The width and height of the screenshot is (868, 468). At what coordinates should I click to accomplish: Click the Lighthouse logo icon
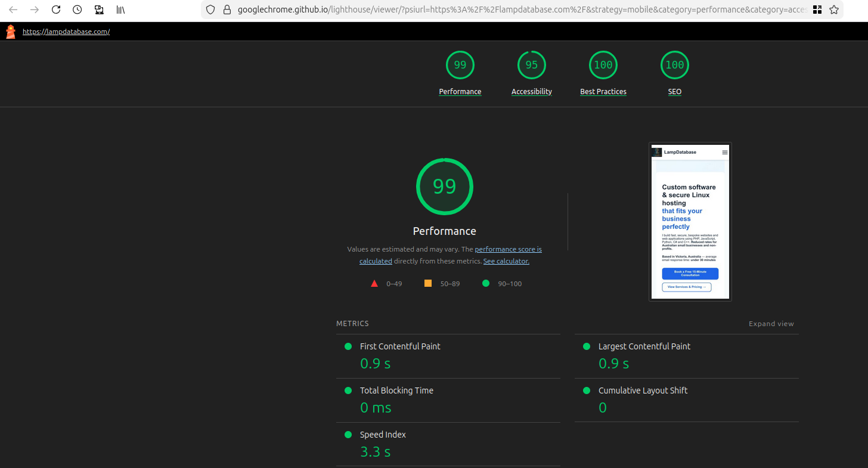[11, 32]
